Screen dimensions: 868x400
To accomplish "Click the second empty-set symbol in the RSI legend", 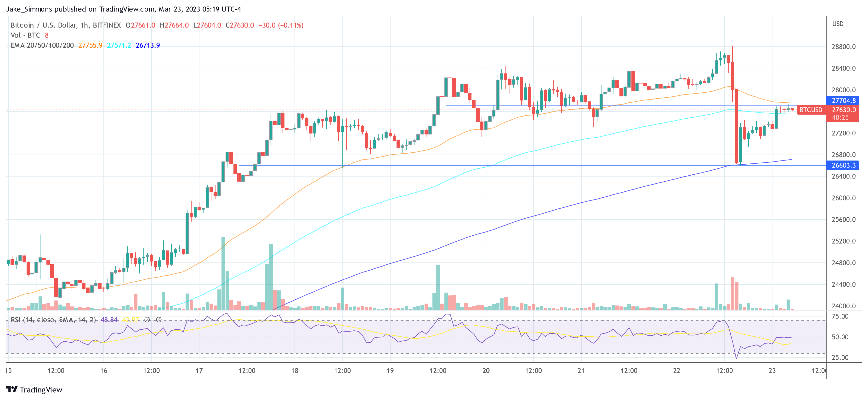I will [x=159, y=320].
